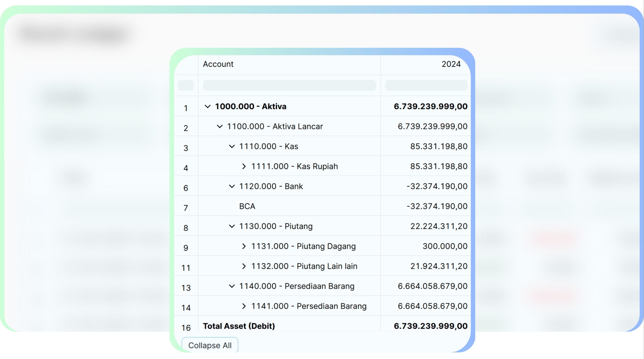
Task: Expand the 1141.000 - Persediaan Barang row
Action: (244, 306)
